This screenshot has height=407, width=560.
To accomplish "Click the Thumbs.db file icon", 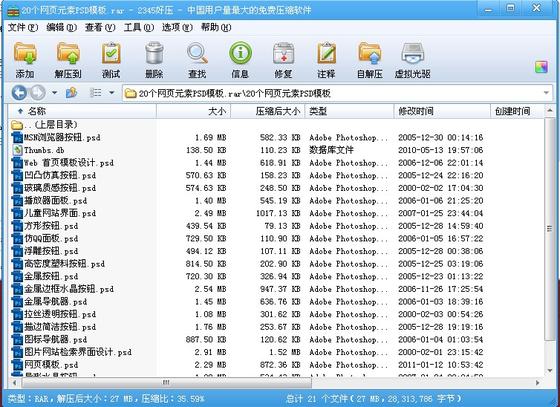I will (x=17, y=150).
